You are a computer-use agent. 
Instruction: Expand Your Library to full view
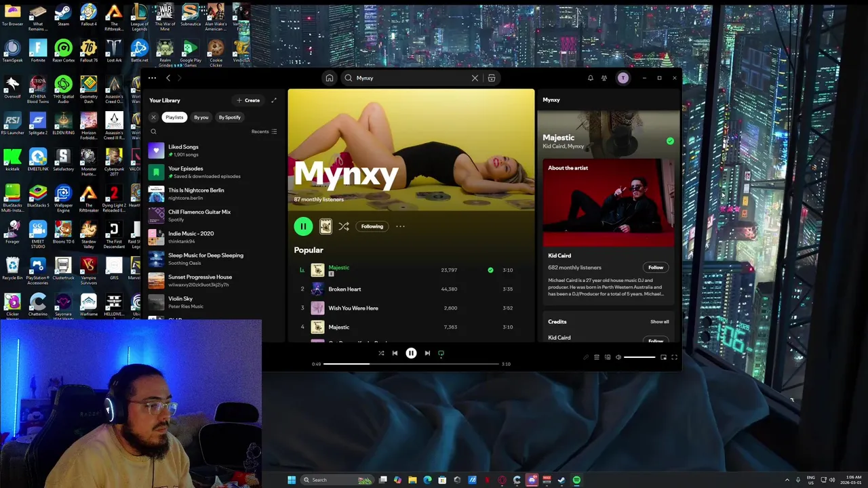(x=274, y=100)
